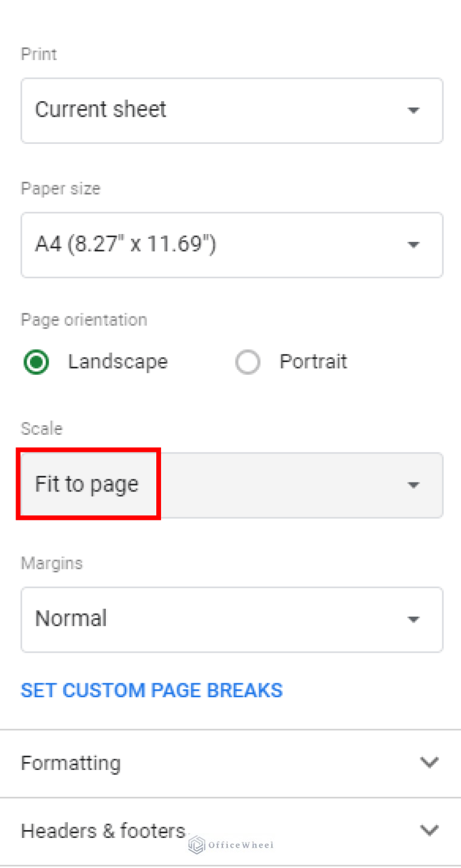The height and width of the screenshot is (868, 461).
Task: Click the highlighted Fit to page control
Action: coord(87,484)
